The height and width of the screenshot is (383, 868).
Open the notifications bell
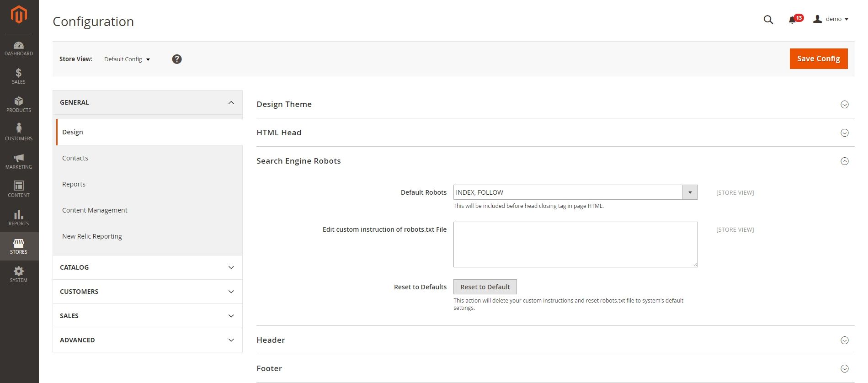point(793,20)
